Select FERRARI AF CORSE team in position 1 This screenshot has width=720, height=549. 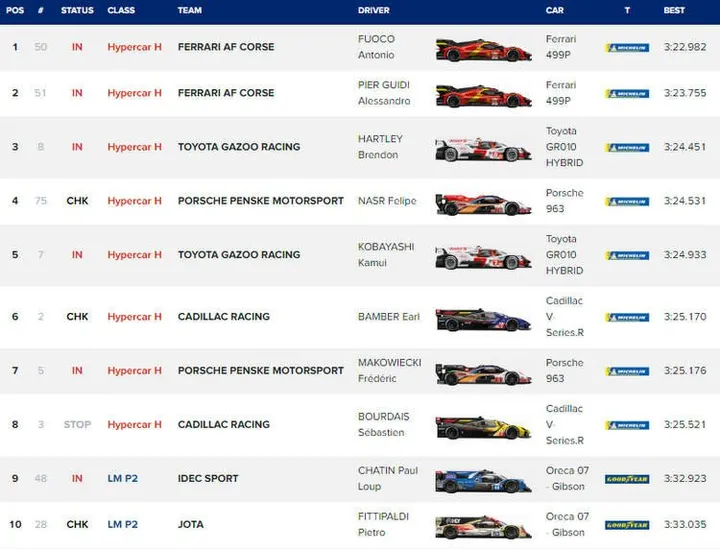226,47
